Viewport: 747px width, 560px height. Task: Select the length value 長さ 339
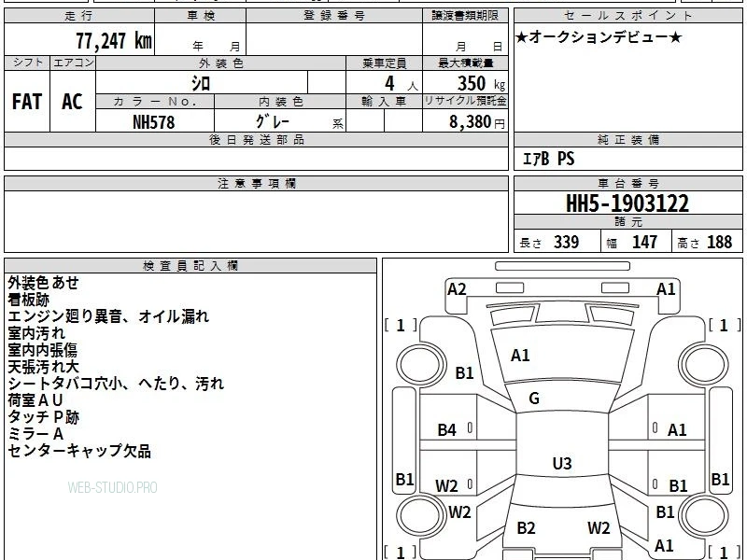(549, 243)
